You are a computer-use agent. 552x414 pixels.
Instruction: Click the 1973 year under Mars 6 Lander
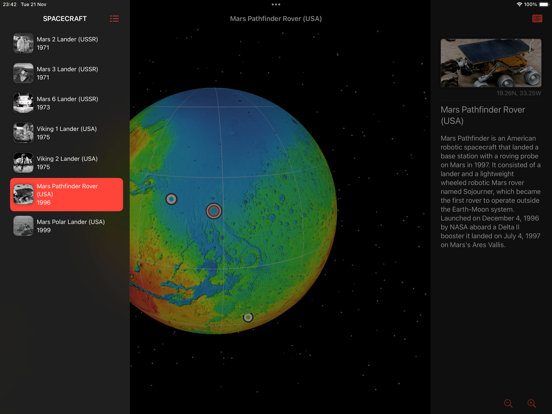(44, 107)
